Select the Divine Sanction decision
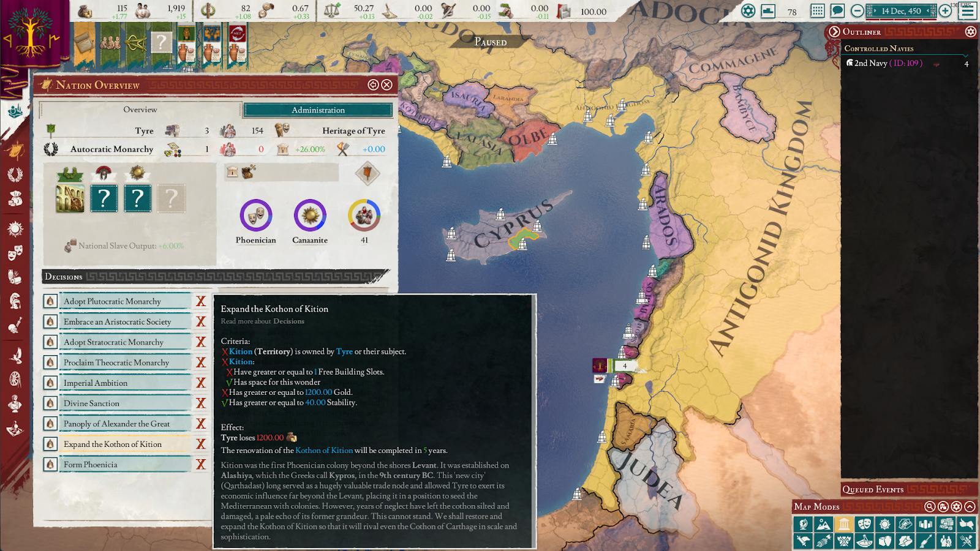Image resolution: width=980 pixels, height=551 pixels. [x=125, y=403]
